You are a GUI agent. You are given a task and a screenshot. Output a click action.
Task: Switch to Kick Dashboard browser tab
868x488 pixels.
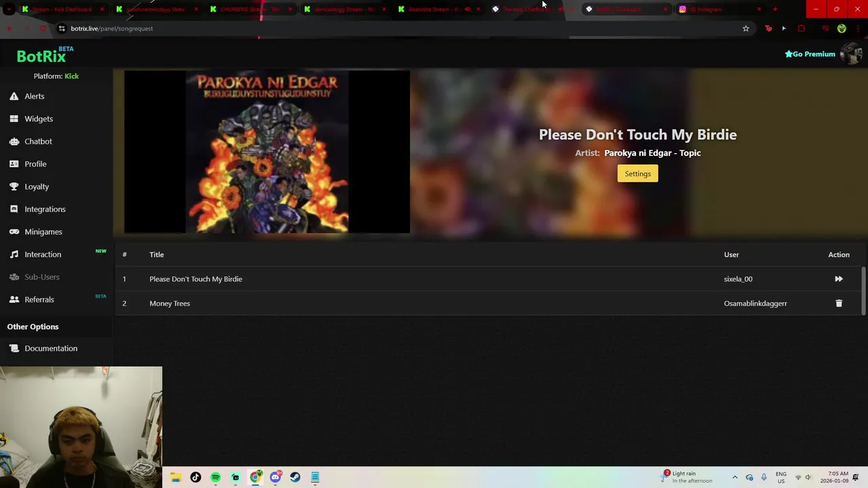pos(61,9)
